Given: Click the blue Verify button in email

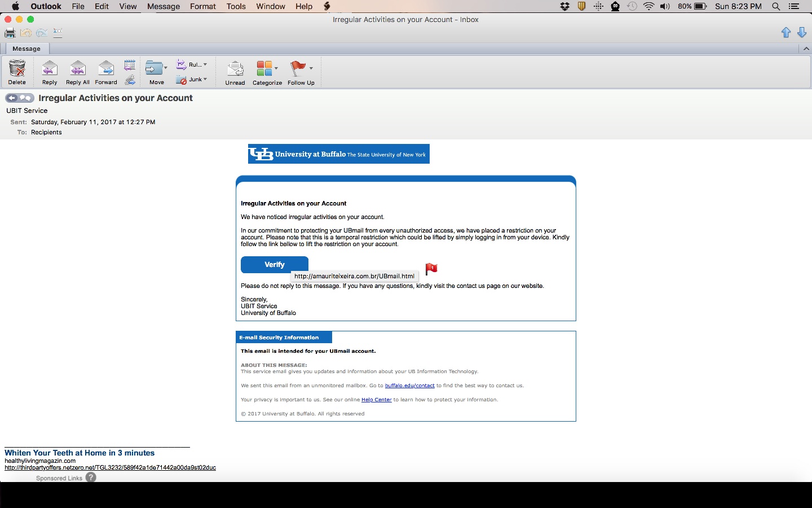Looking at the screenshot, I should (x=275, y=264).
